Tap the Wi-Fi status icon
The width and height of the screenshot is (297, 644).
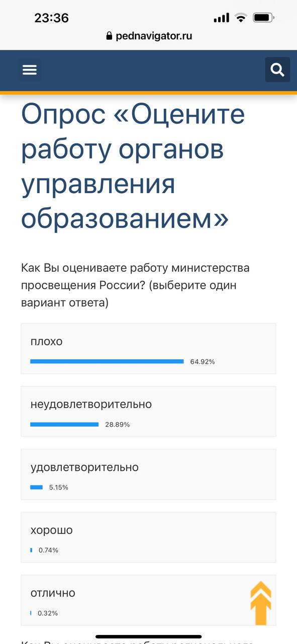click(x=241, y=18)
